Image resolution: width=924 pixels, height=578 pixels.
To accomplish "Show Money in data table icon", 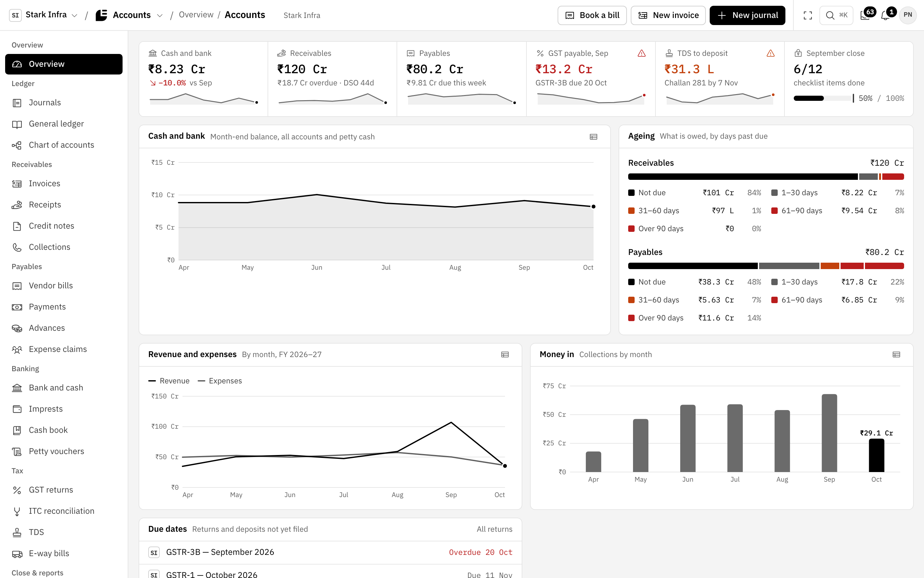I will click(x=896, y=355).
